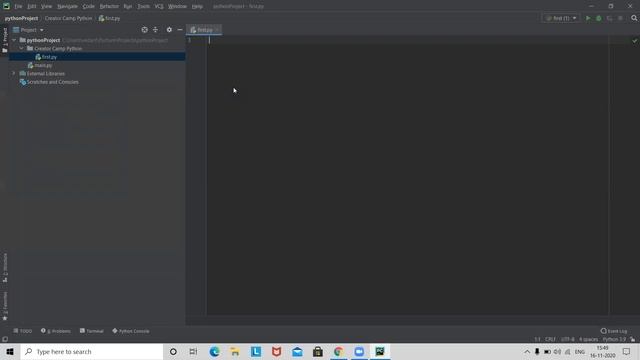This screenshot has height=360, width=640.
Task: Collapse the Creator Camp Python folder
Action: point(22,48)
